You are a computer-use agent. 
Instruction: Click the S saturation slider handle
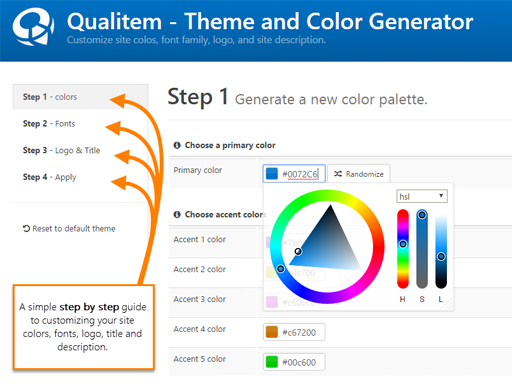tap(422, 215)
